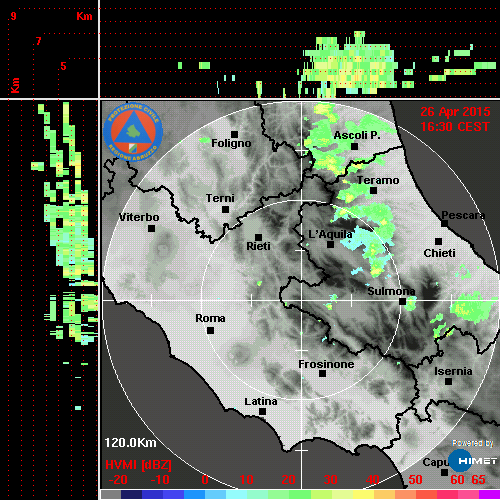Click the top vertical cross-section echo cluster
The image size is (500, 500).
350,63
